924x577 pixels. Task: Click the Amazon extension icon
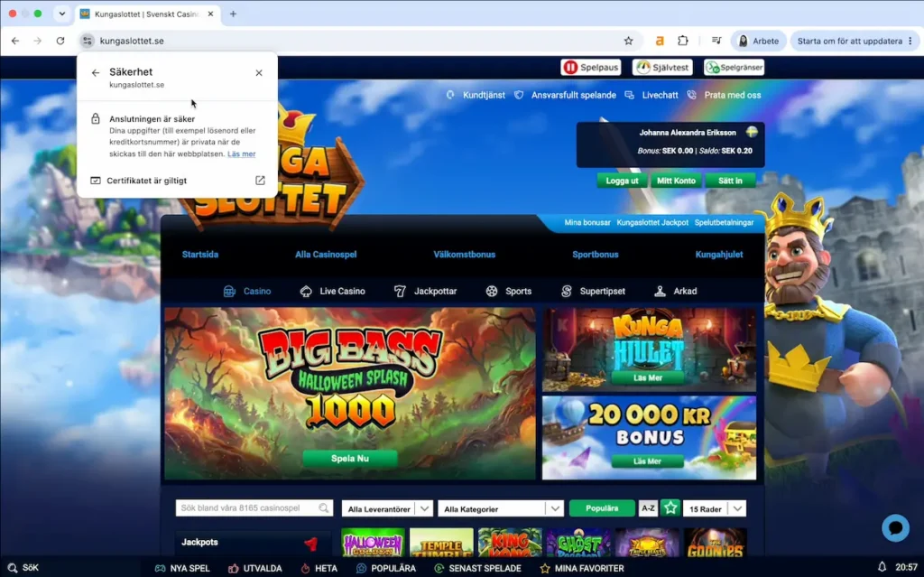pos(660,41)
